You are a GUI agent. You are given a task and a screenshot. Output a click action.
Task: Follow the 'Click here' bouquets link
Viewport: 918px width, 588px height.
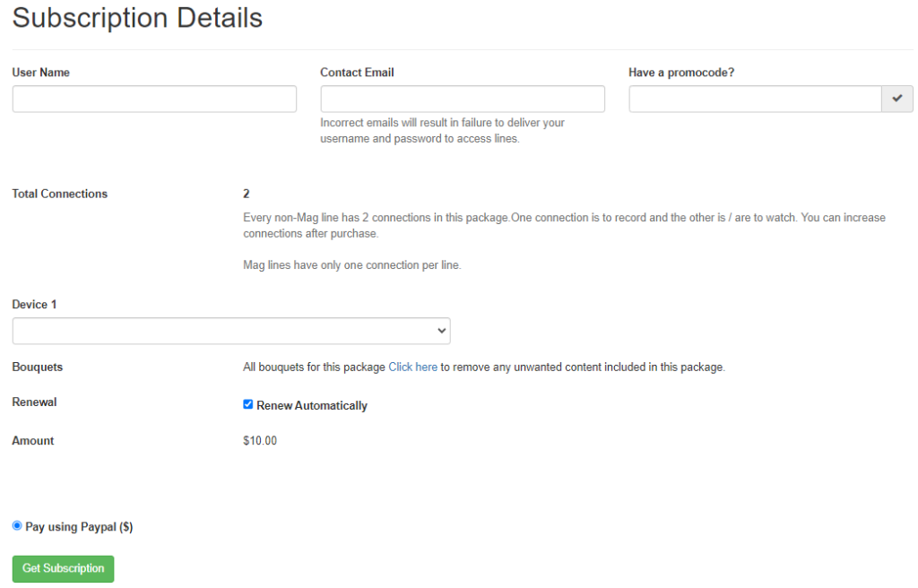(412, 367)
